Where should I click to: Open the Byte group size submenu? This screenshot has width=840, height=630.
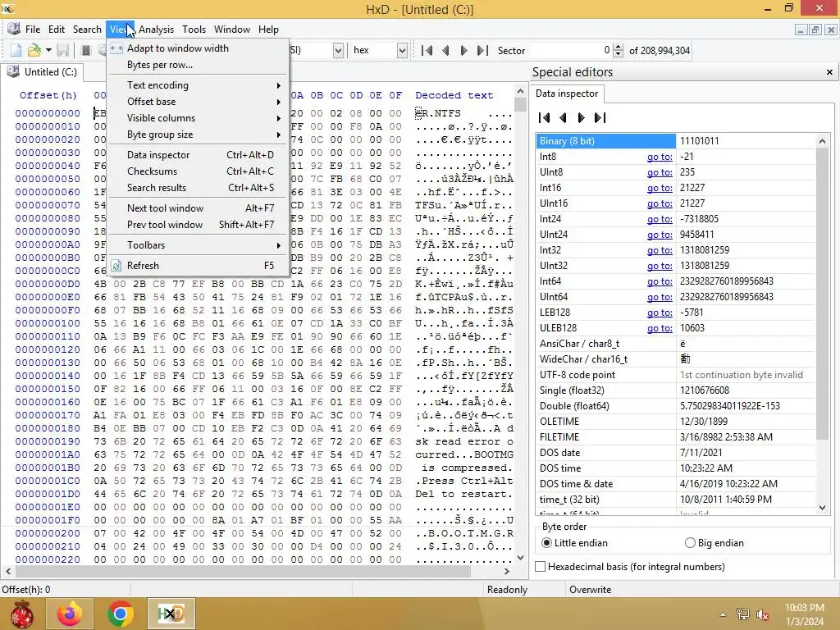199,135
